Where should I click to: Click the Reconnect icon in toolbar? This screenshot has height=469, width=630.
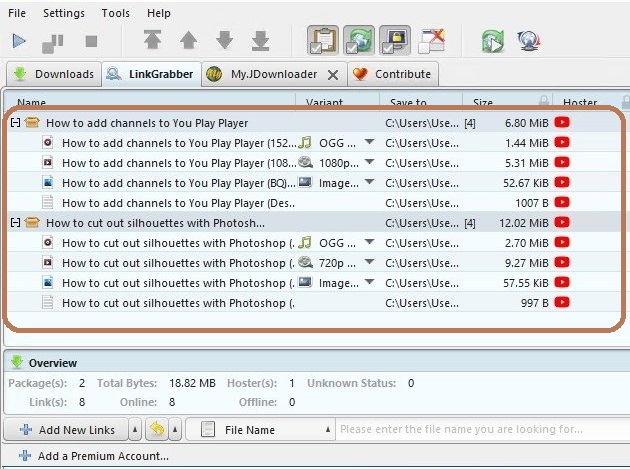click(492, 42)
